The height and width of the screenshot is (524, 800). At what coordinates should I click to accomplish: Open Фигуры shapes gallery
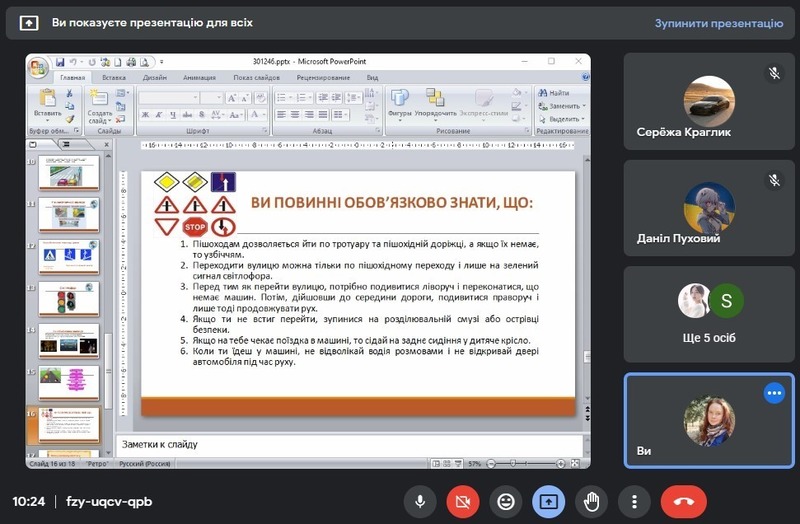(400, 102)
